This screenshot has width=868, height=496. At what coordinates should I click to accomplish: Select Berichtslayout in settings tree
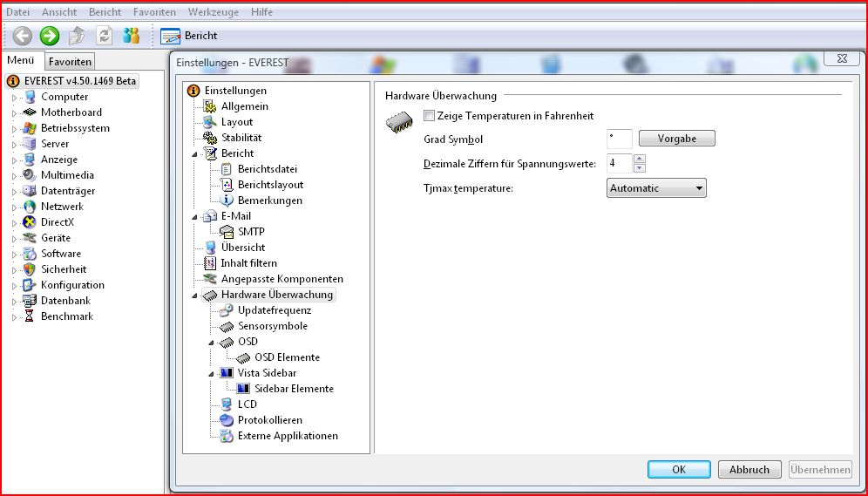point(270,185)
